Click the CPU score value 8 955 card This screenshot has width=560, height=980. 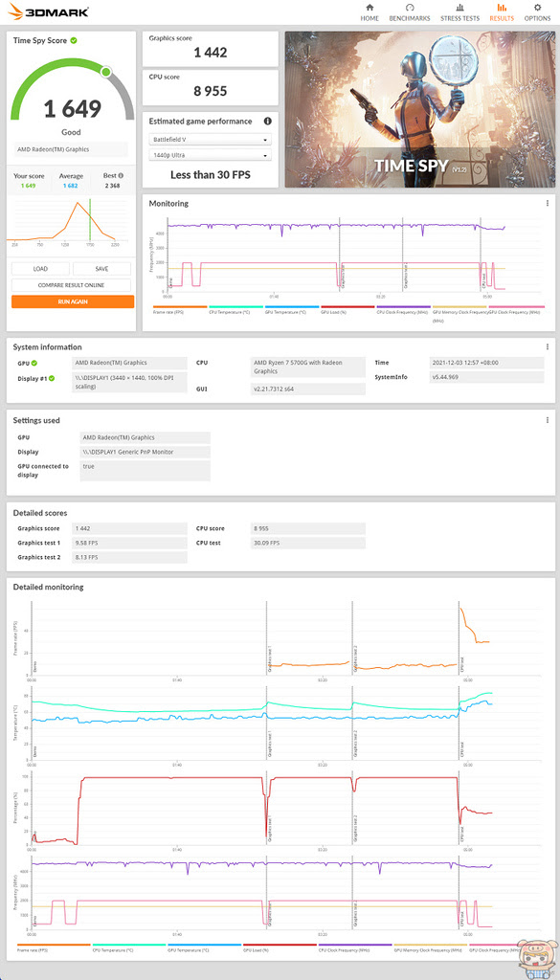click(210, 87)
